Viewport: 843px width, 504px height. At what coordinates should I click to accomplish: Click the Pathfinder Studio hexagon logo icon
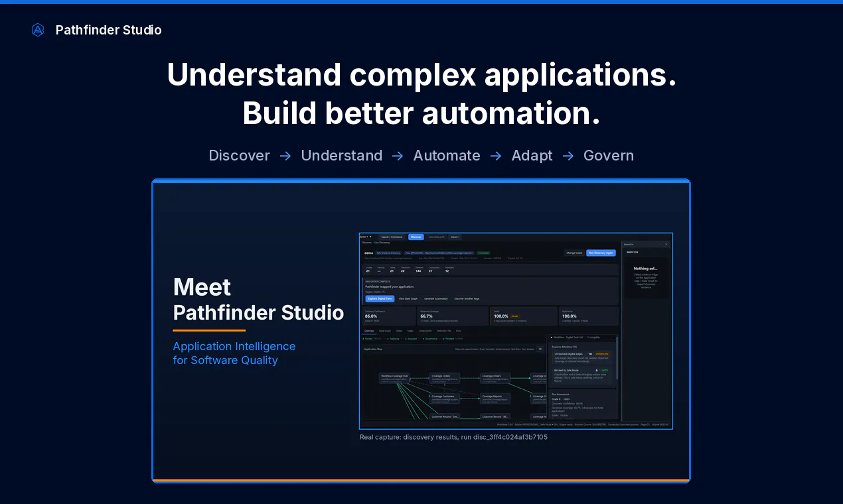[38, 30]
